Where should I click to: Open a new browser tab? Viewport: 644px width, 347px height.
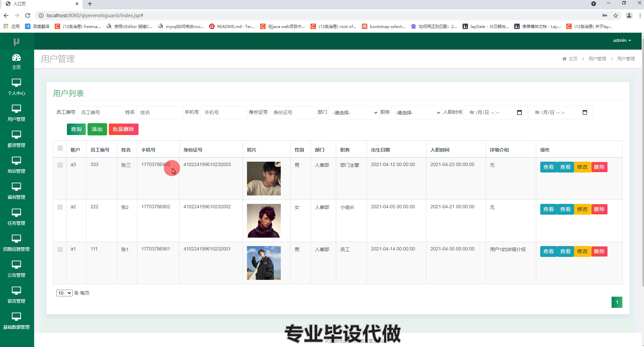pyautogui.click(x=90, y=4)
